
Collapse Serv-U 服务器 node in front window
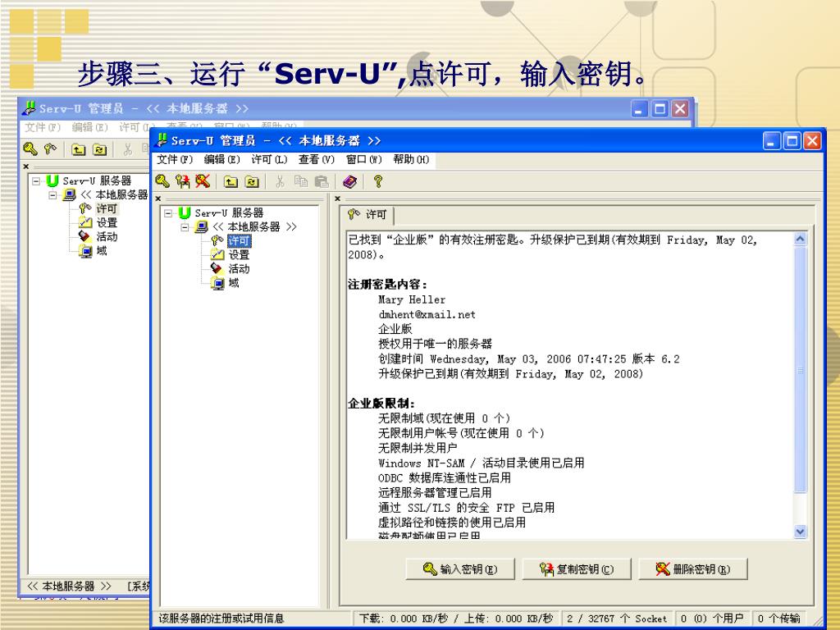tap(168, 213)
